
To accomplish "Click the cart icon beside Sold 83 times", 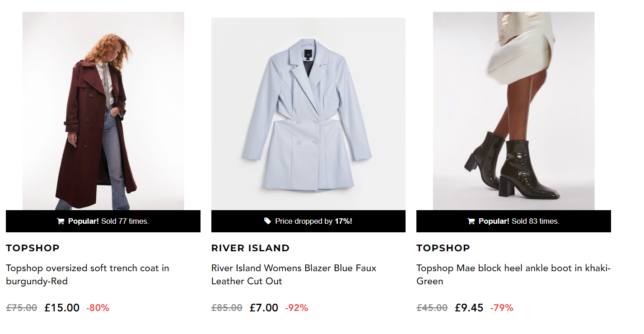I will point(471,221).
